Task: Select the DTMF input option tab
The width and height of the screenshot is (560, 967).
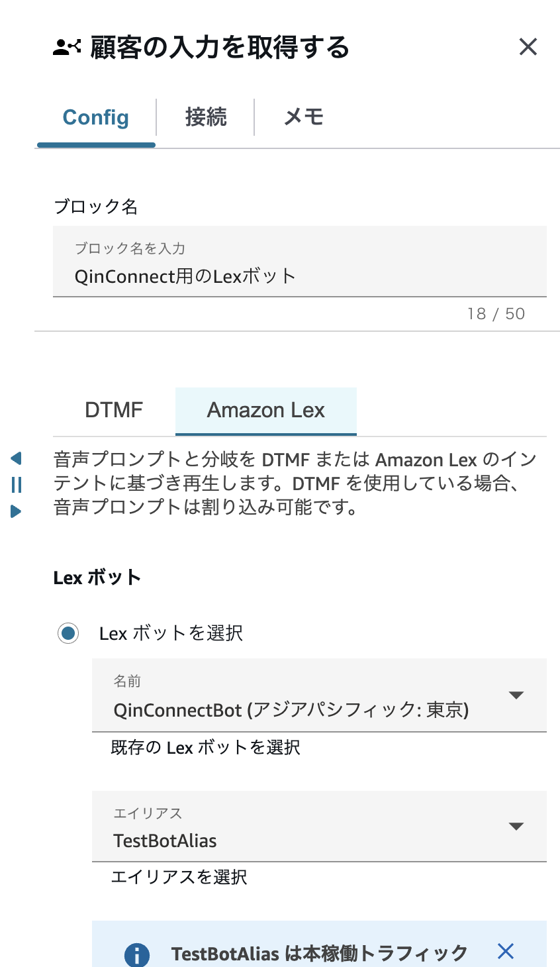Action: pyautogui.click(x=114, y=410)
